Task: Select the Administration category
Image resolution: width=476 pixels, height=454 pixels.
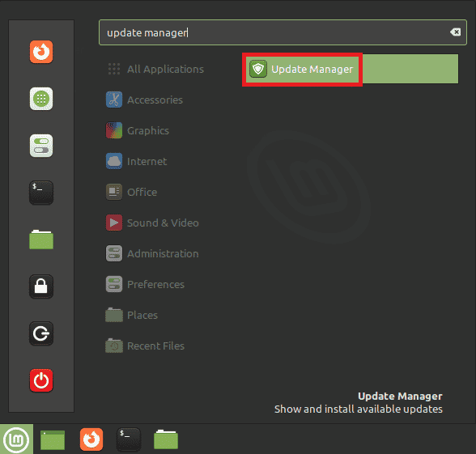Action: 152,253
